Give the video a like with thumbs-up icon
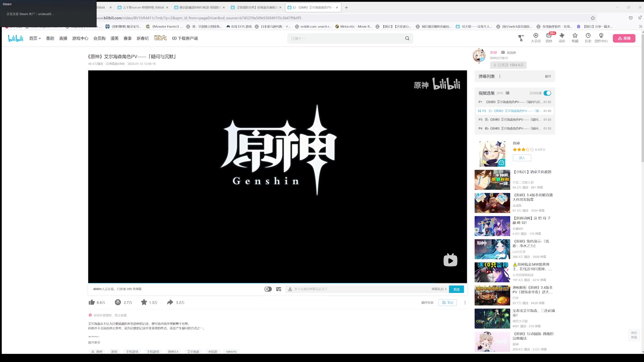The height and width of the screenshot is (362, 644). pyautogui.click(x=92, y=302)
